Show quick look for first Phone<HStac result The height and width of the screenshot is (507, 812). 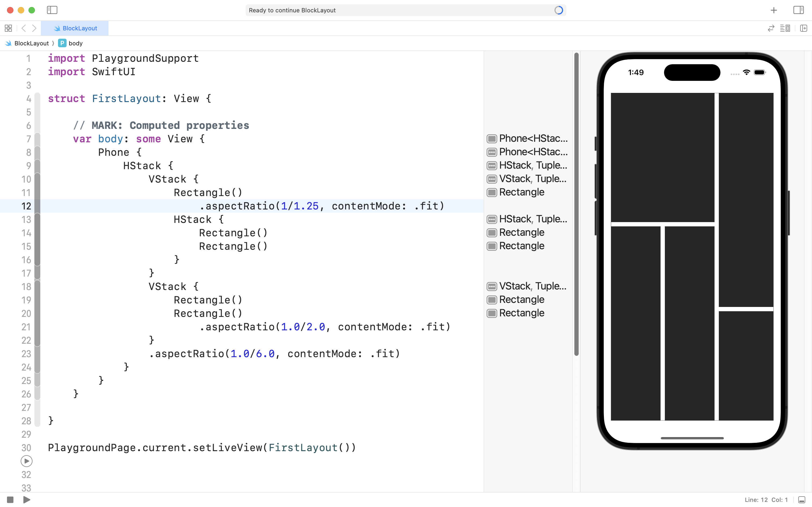[491, 139]
